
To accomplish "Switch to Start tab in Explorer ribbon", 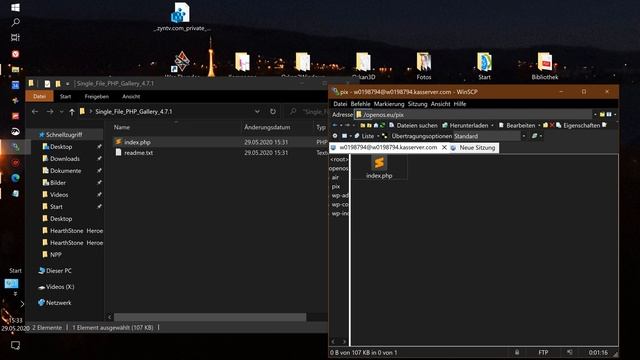I will 65,96.
